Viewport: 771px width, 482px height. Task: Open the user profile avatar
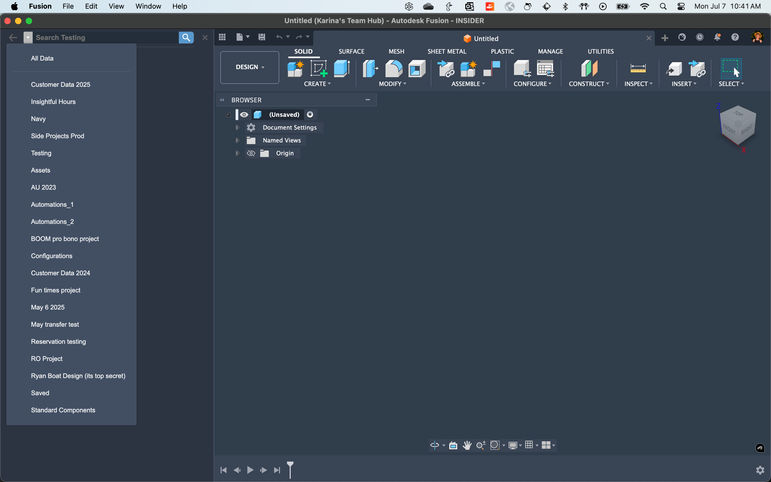point(757,37)
